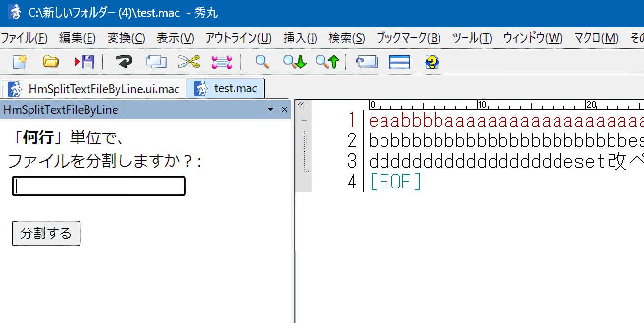Close the HmSplitTextFileByLine side panel
Viewport: 644px width, 323px height.
[284, 109]
